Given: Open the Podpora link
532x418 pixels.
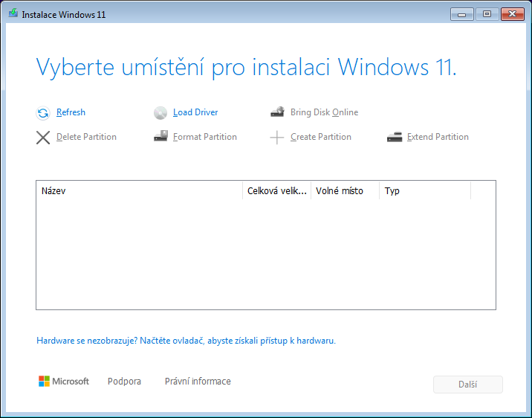Looking at the screenshot, I should (124, 382).
